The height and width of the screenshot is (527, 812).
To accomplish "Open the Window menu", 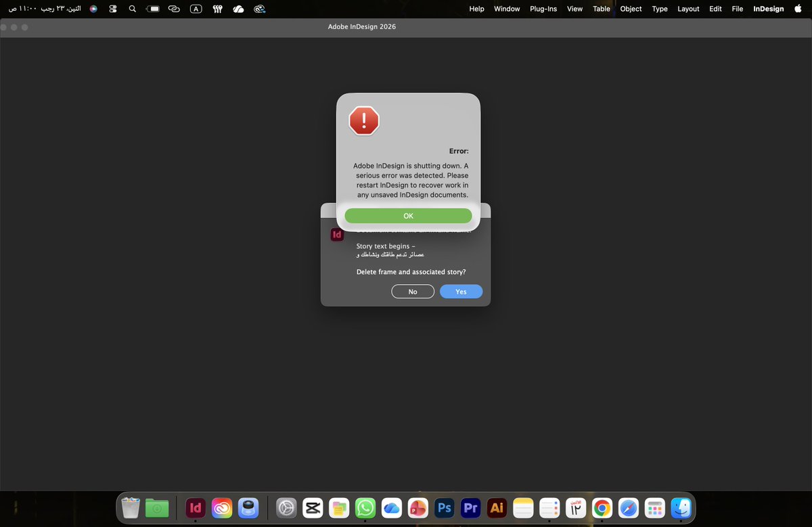I will pos(507,9).
